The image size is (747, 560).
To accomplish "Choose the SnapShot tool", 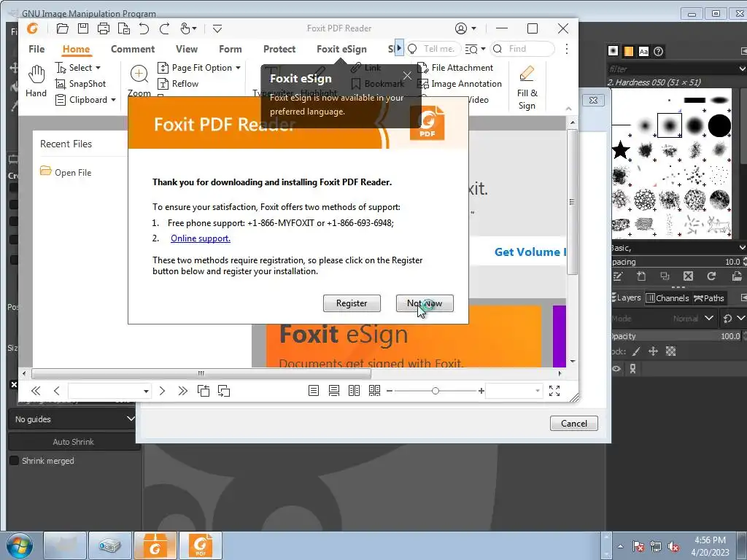I will click(x=80, y=84).
